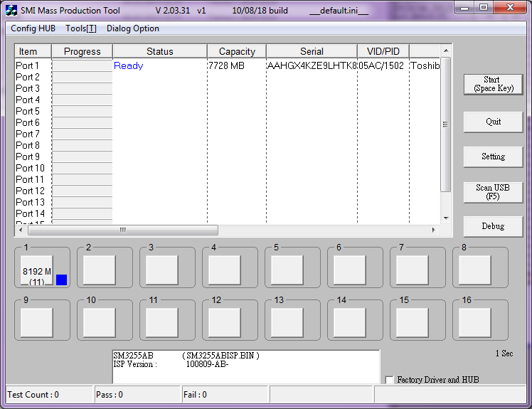
Task: Select the Port 2 row
Action: 228,77
